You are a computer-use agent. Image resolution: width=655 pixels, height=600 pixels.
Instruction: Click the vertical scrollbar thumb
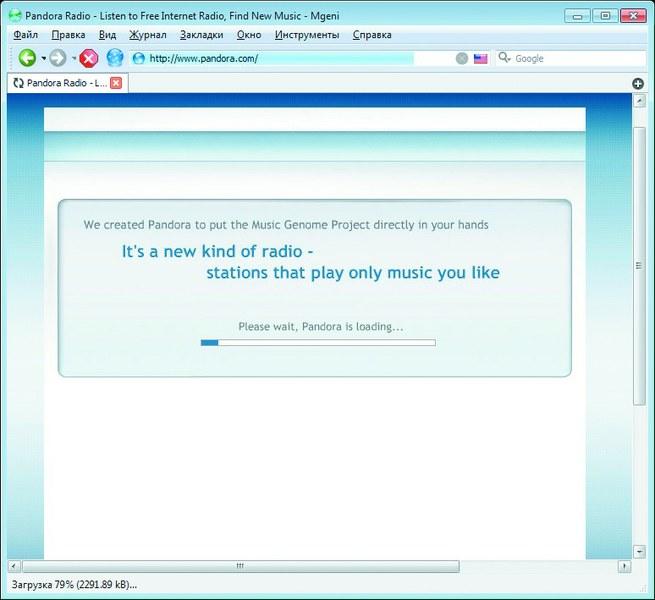(x=639, y=265)
